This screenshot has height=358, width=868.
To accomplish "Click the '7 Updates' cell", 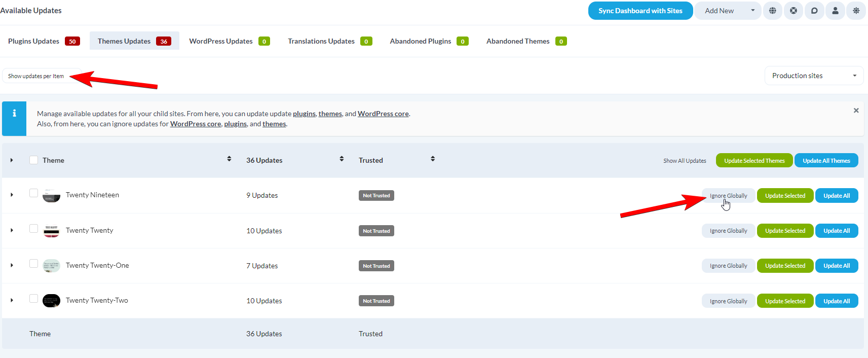I will coord(262,266).
